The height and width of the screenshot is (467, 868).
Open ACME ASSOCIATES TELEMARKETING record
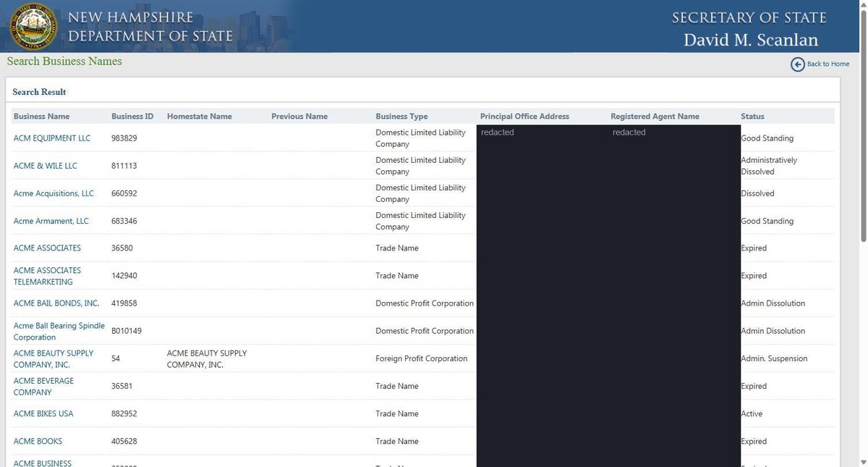(47, 276)
